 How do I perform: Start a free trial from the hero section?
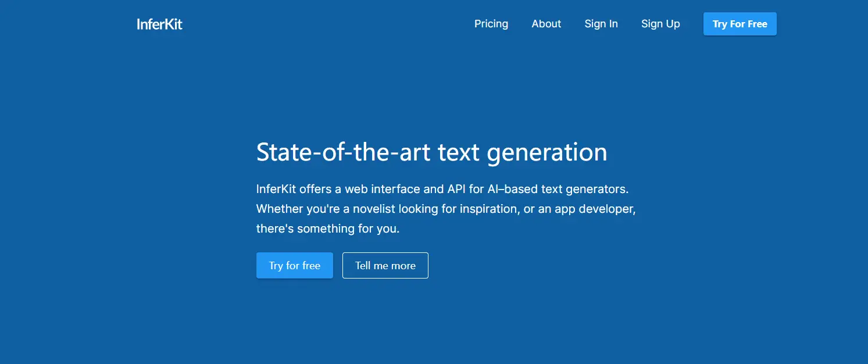point(294,265)
